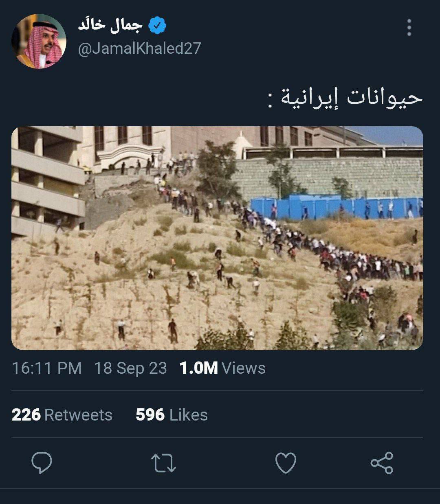Tap the blue cabins in the photo

(x=336, y=207)
